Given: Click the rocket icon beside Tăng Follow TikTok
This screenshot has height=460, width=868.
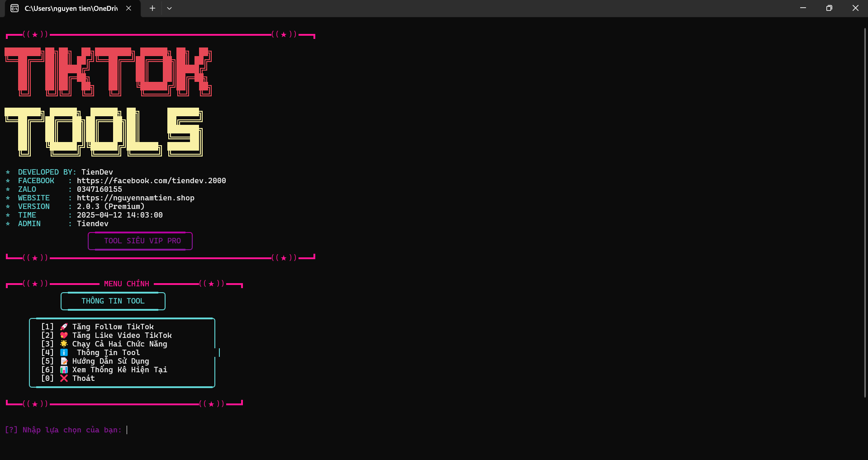Looking at the screenshot, I should (64, 327).
